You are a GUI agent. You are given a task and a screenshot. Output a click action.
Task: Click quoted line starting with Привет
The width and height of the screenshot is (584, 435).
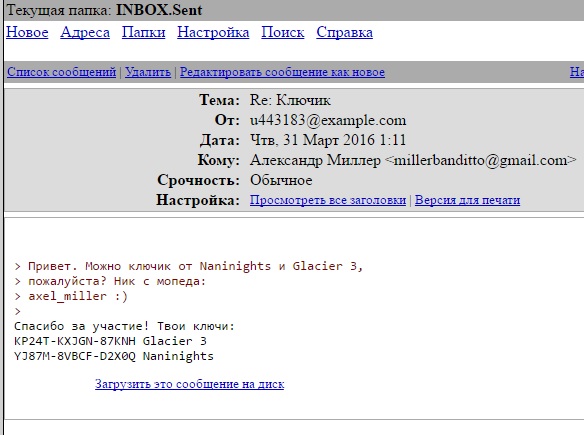[x=188, y=266]
